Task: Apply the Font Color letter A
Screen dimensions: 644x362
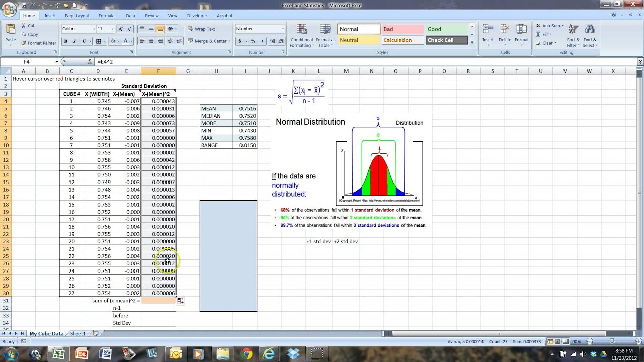Action: pos(125,41)
